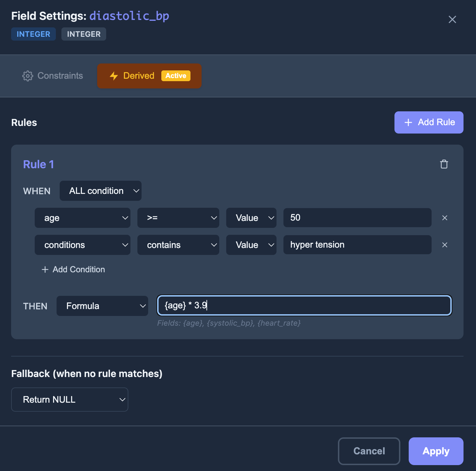Click the plus icon beside Add Condition
The height and width of the screenshot is (471, 476).
45,269
